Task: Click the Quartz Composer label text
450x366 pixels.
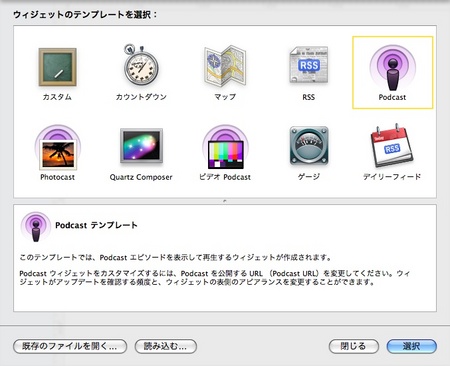Action: (141, 177)
